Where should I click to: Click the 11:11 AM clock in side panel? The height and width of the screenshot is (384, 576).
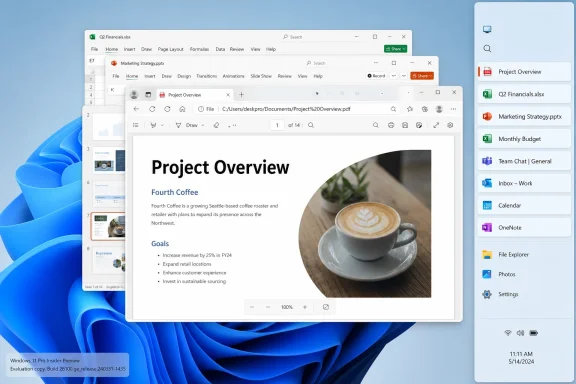pyautogui.click(x=521, y=354)
